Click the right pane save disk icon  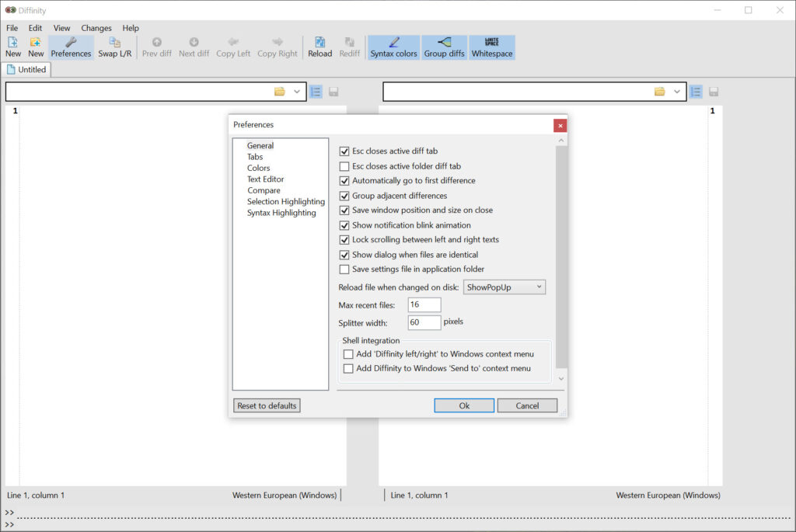714,92
